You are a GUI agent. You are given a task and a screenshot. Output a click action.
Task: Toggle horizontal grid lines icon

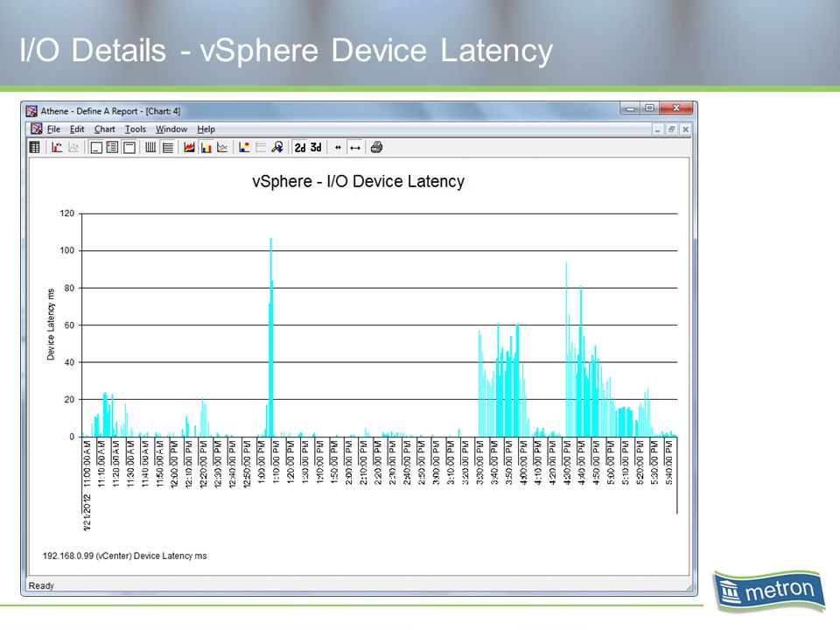[168, 147]
